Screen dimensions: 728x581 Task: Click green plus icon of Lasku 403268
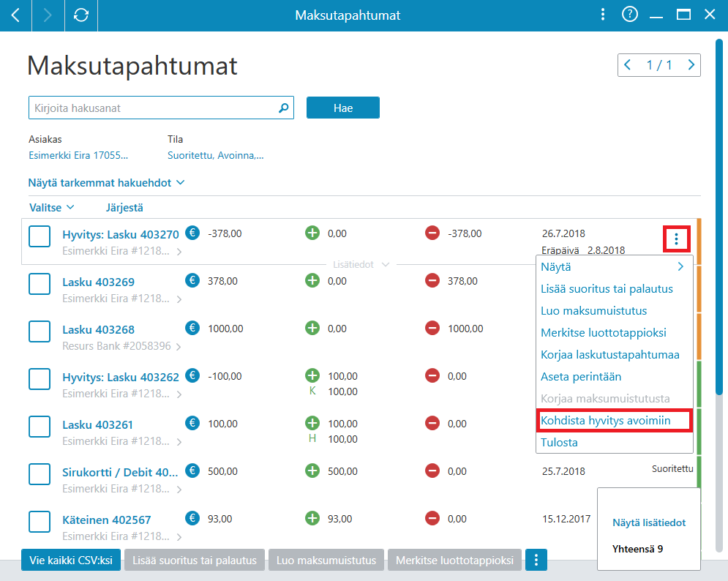(x=312, y=328)
